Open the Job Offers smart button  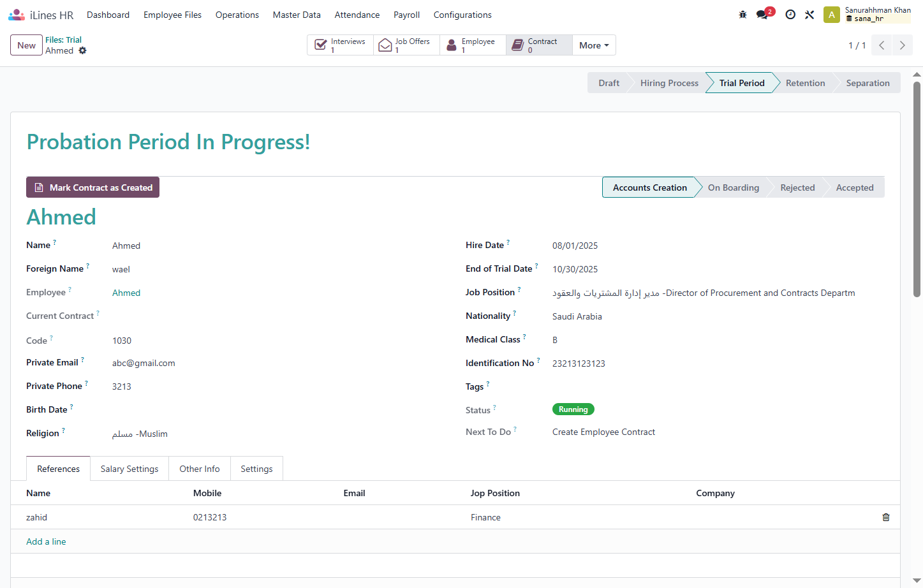pos(407,45)
